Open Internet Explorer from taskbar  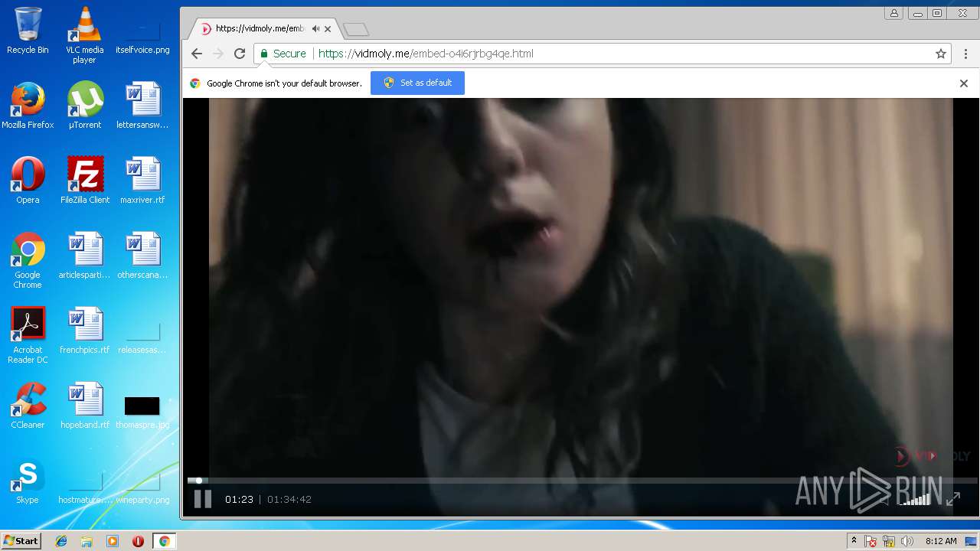coord(61,541)
